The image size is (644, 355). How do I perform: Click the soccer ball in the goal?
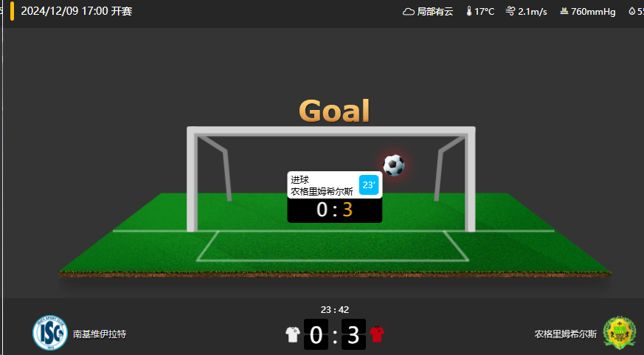[393, 165]
